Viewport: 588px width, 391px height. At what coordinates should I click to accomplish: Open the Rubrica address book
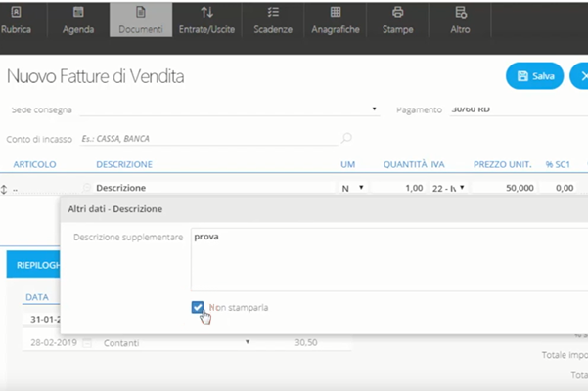(19, 20)
